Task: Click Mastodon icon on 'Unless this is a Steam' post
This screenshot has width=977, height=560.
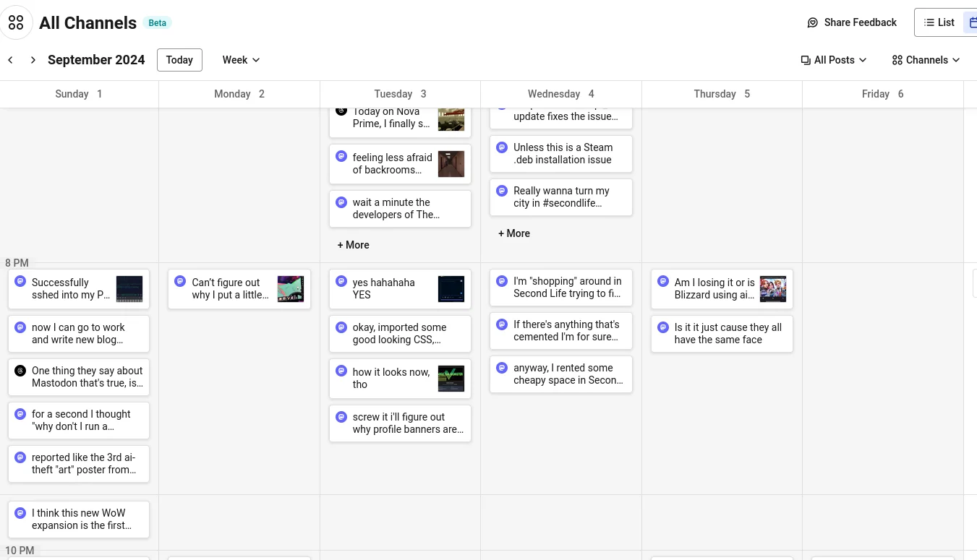Action: click(x=502, y=147)
